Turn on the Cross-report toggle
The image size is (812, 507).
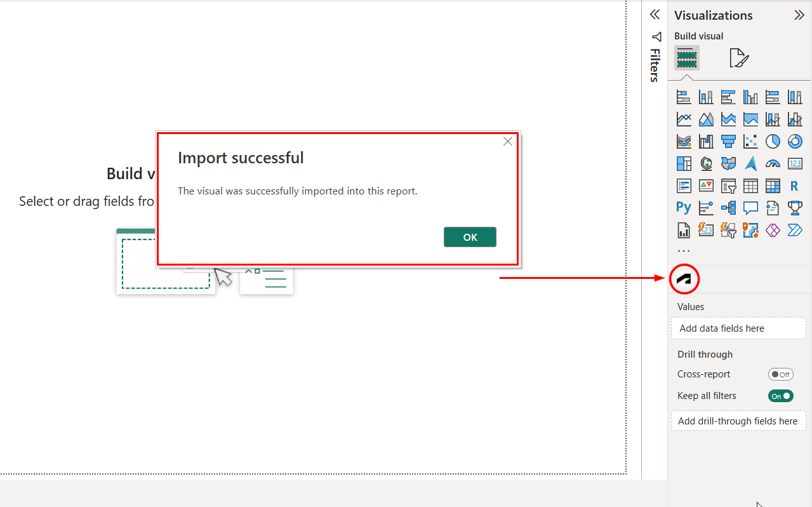coord(780,374)
